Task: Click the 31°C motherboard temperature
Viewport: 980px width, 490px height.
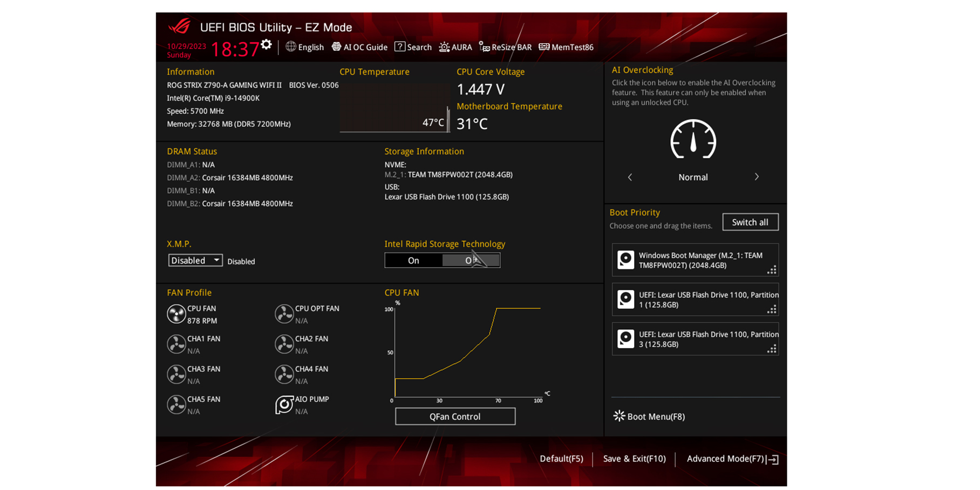Action: [472, 124]
